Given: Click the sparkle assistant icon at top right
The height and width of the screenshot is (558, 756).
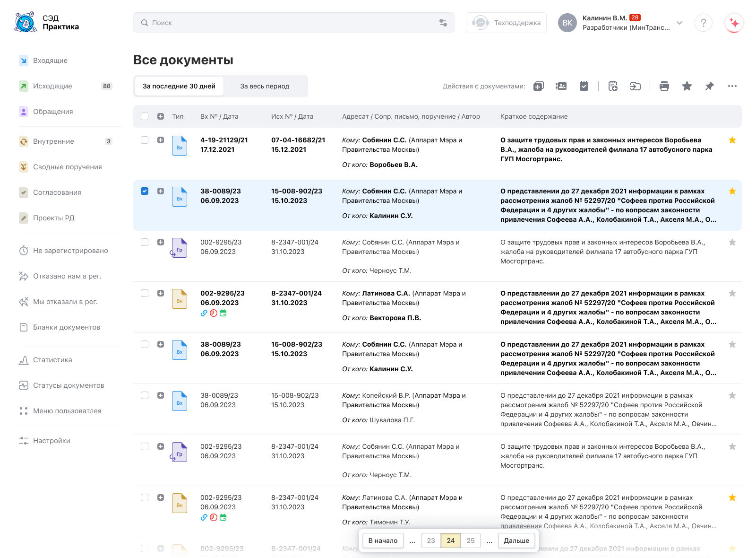Looking at the screenshot, I should point(734,23).
